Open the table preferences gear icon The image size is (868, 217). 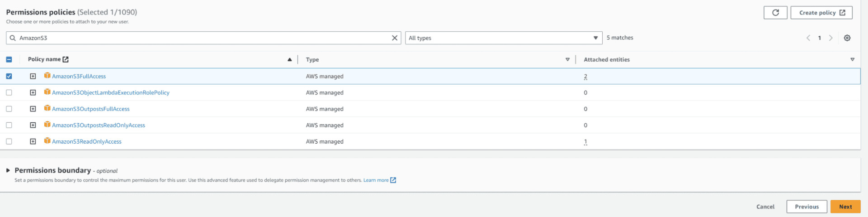[x=847, y=38]
